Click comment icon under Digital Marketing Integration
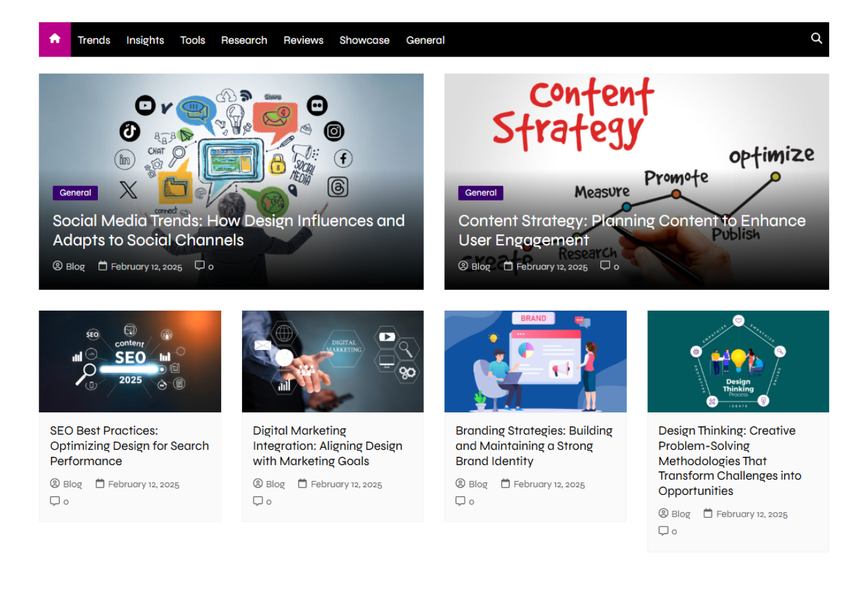 tap(257, 501)
